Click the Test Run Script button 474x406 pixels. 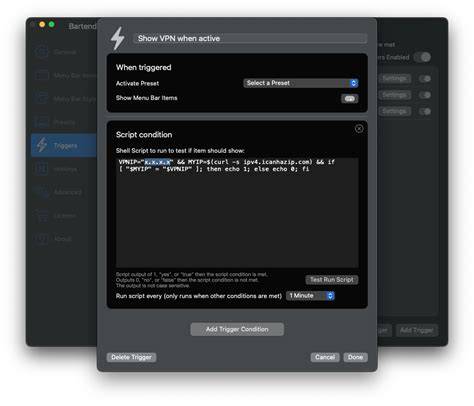332,280
